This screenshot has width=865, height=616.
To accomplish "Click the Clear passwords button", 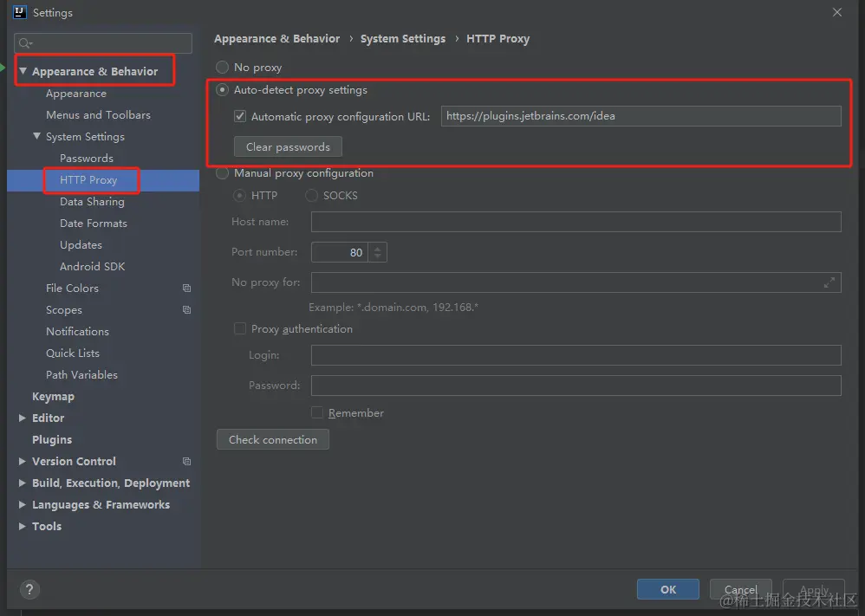I will click(x=288, y=146).
